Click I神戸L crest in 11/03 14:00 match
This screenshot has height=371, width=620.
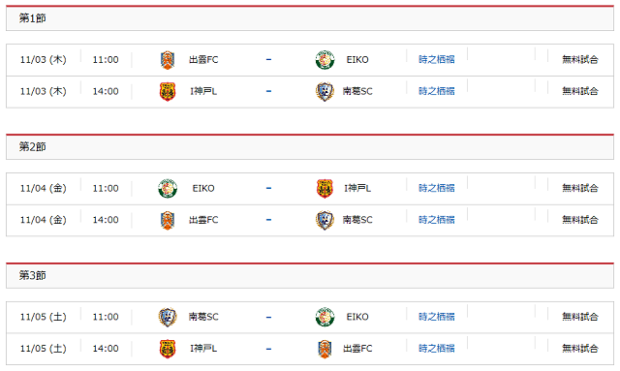coord(167,91)
